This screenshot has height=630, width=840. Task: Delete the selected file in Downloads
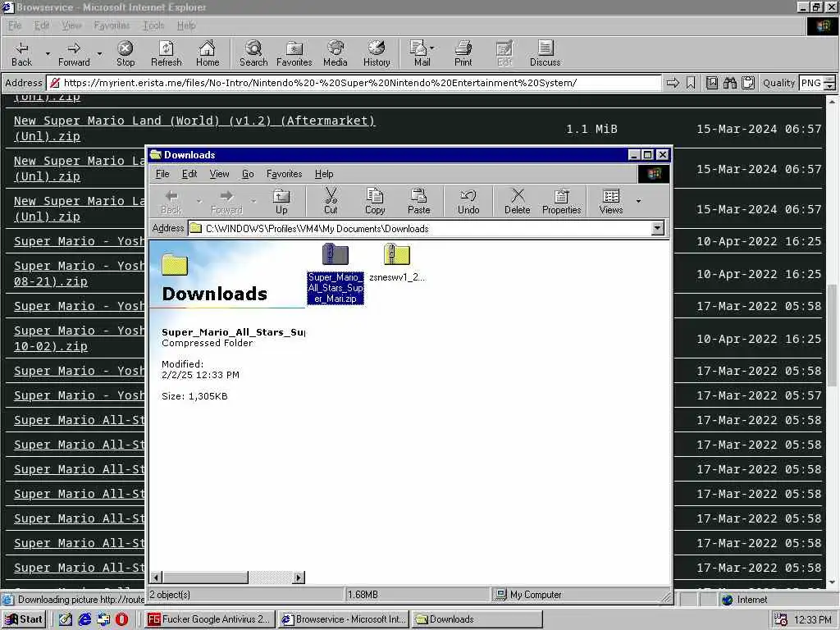tap(517, 202)
